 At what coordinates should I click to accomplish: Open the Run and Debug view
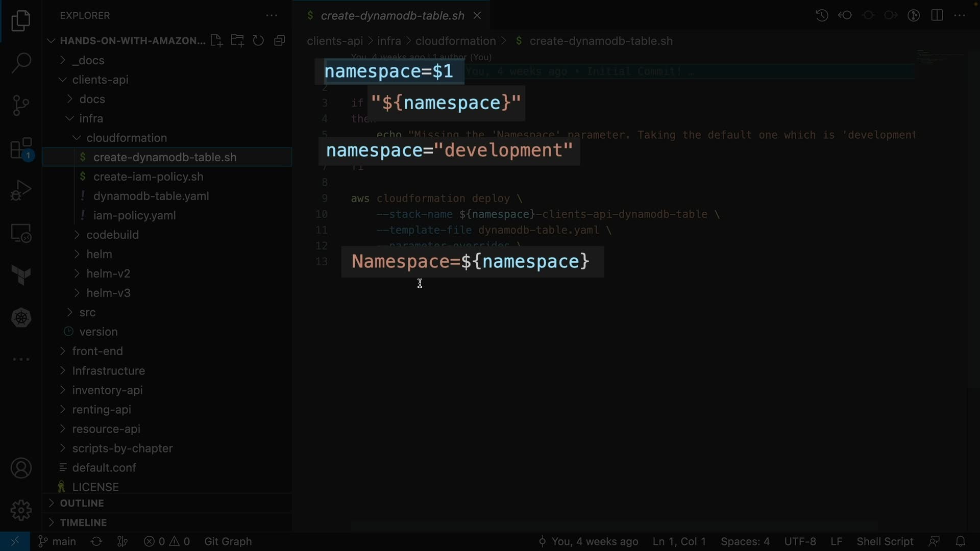tap(21, 190)
